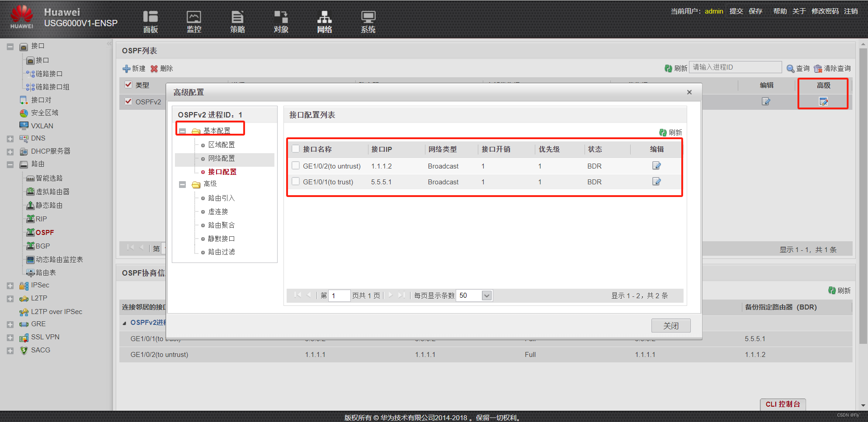Check the GE1/0/1(to trust) row
Screen dimensions: 868x422
coord(296,182)
